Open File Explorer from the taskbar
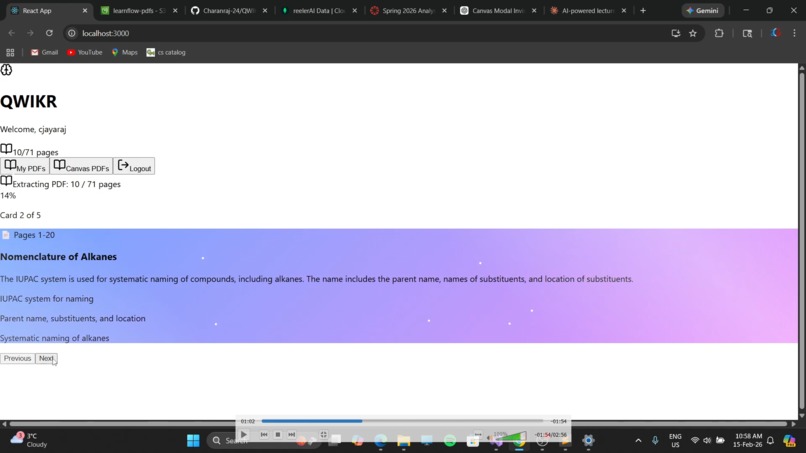This screenshot has height=453, width=806. click(x=404, y=441)
